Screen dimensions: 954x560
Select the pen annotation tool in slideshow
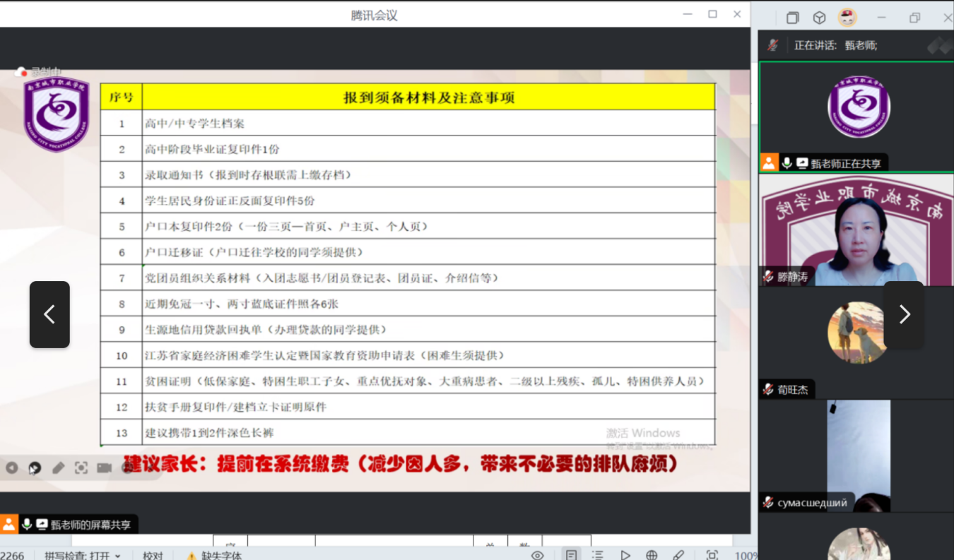click(58, 467)
